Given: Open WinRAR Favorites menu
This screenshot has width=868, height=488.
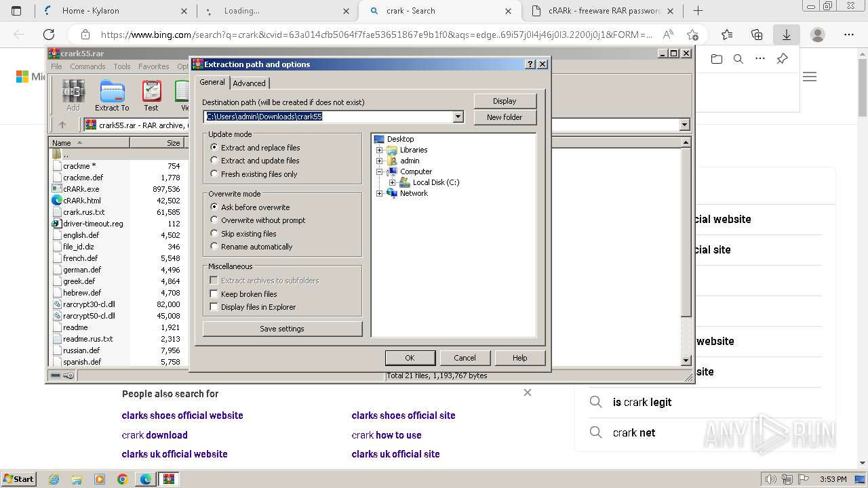Looking at the screenshot, I should click(x=154, y=66).
